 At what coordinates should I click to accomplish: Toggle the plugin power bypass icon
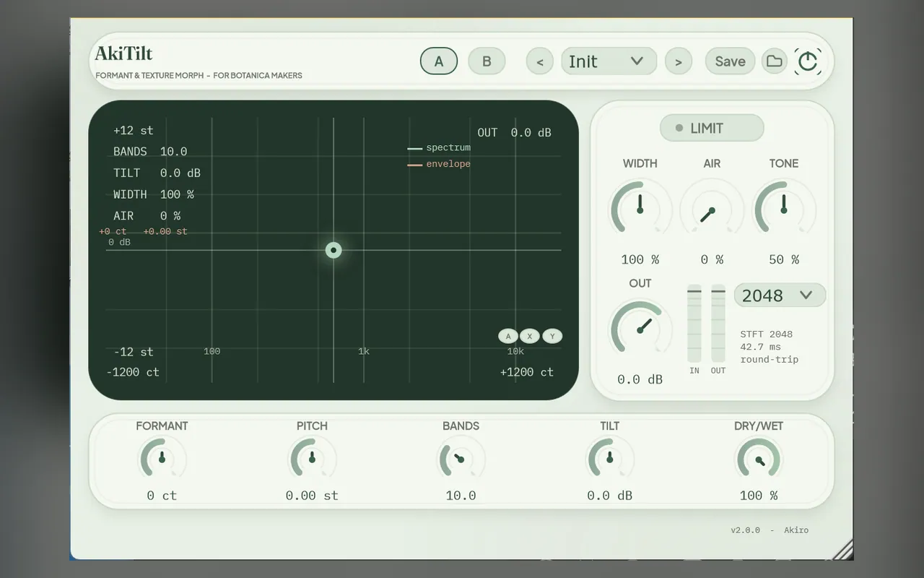coord(807,61)
